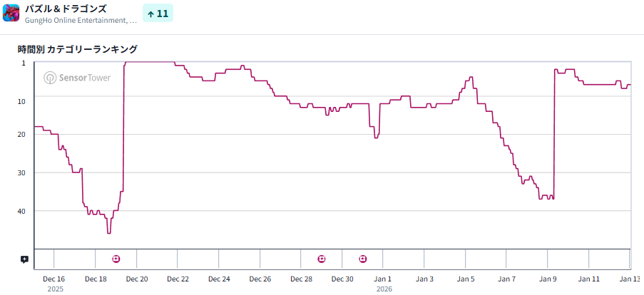The image size is (644, 295).
Task: Click the Sensor Tower logo watermark
Action: [77, 78]
